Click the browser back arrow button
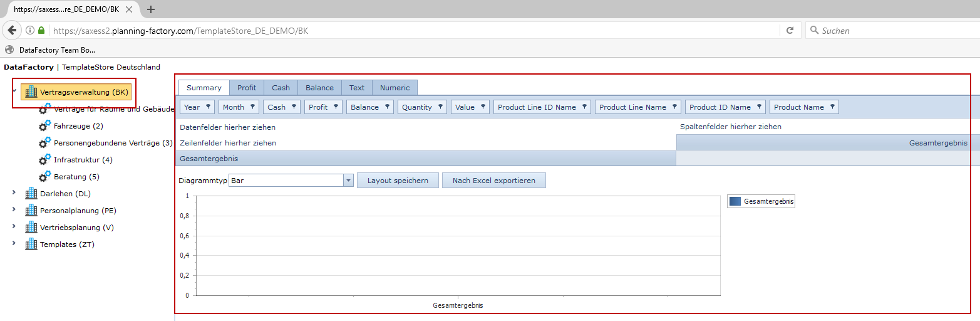 pos(12,30)
